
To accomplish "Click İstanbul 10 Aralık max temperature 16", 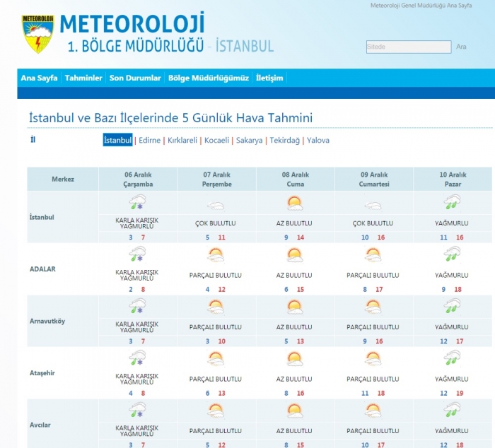I will coord(460,237).
